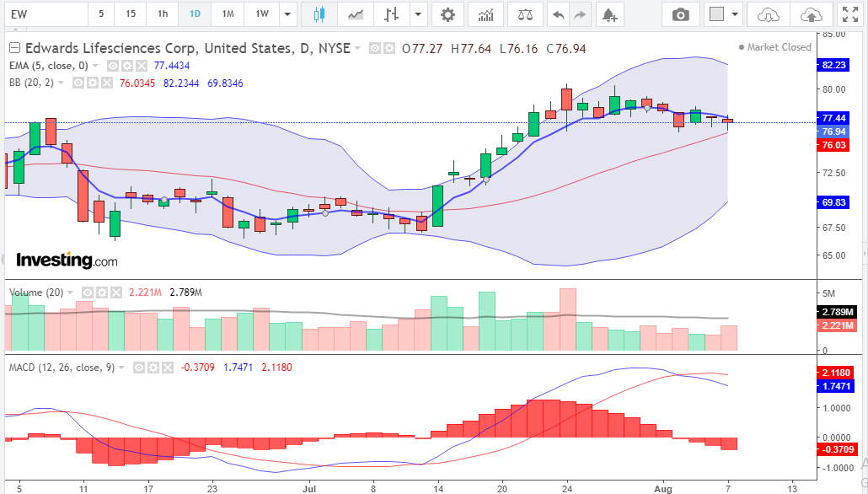Click the EW symbol search field
Viewport: 868px width, 494px height.
[x=46, y=14]
